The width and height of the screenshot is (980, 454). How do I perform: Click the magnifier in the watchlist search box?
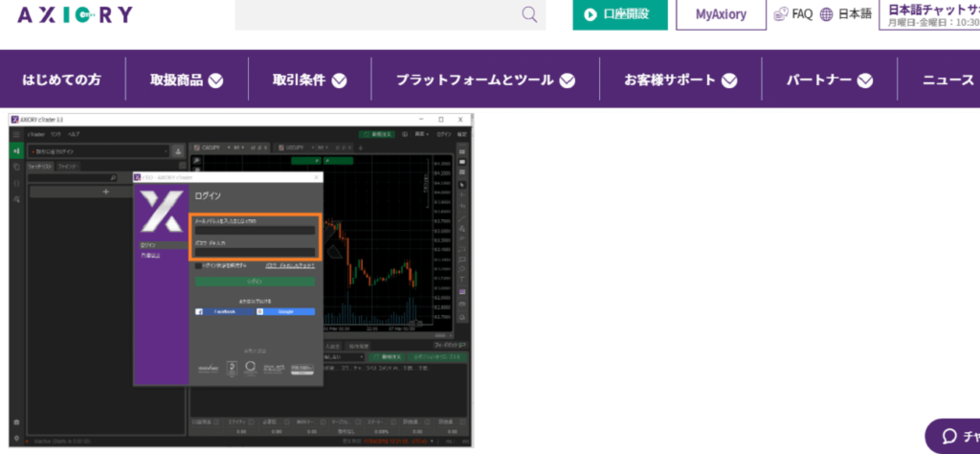(x=113, y=178)
